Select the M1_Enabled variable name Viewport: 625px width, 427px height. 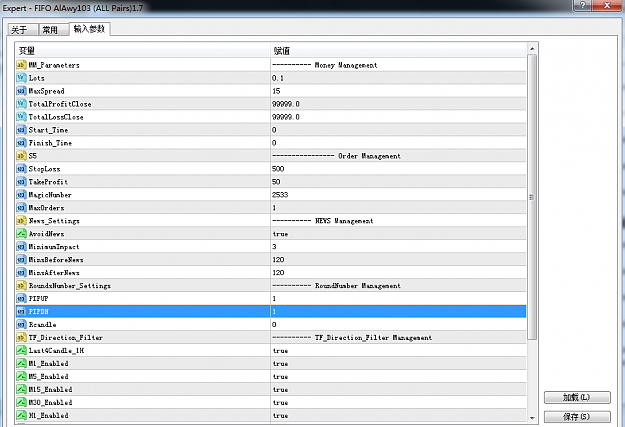click(x=48, y=363)
